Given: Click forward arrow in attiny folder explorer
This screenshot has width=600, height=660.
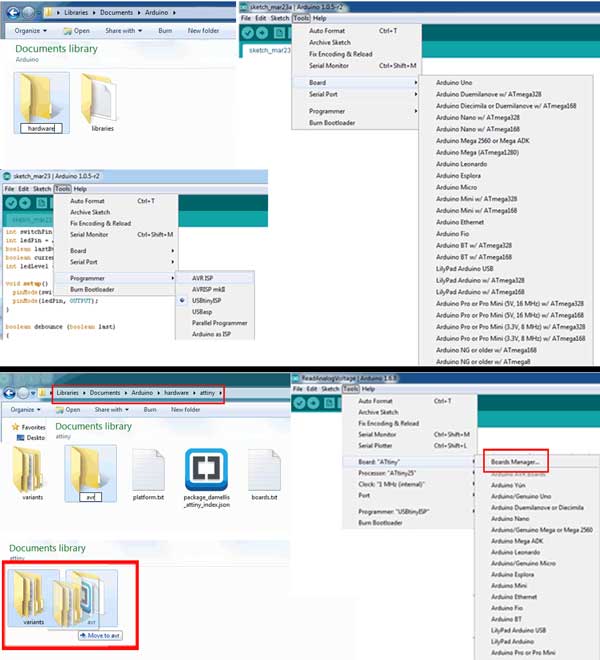Looking at the screenshot, I should 24,393.
